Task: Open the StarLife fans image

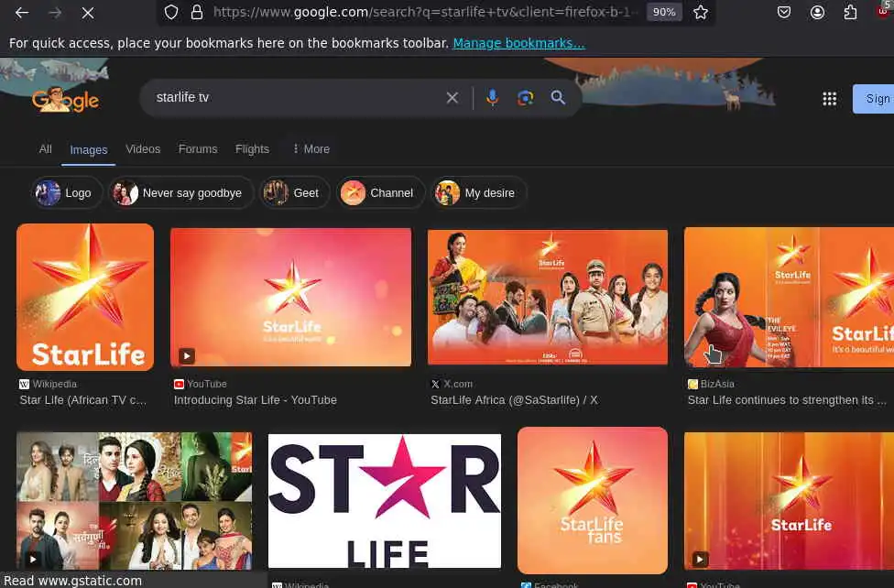Action: point(593,501)
